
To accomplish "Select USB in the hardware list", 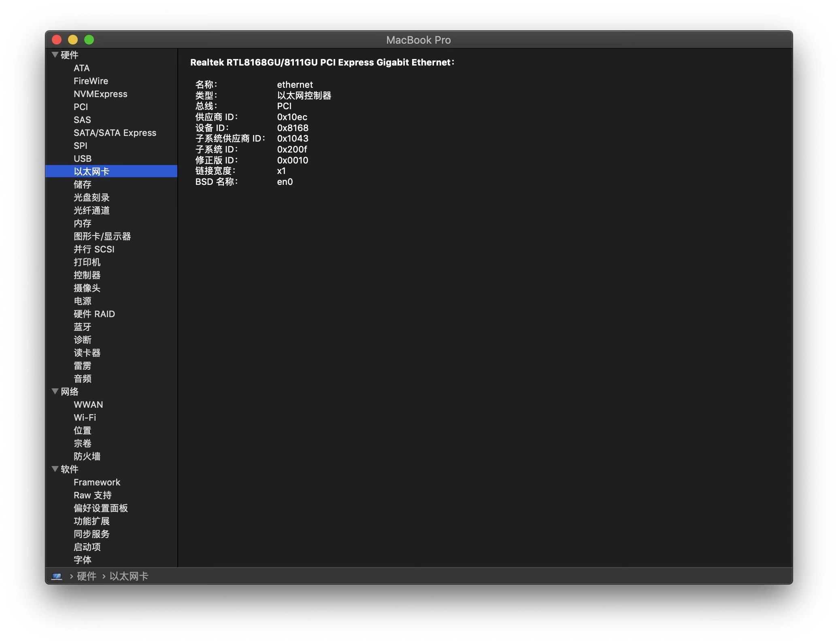I will click(x=83, y=159).
